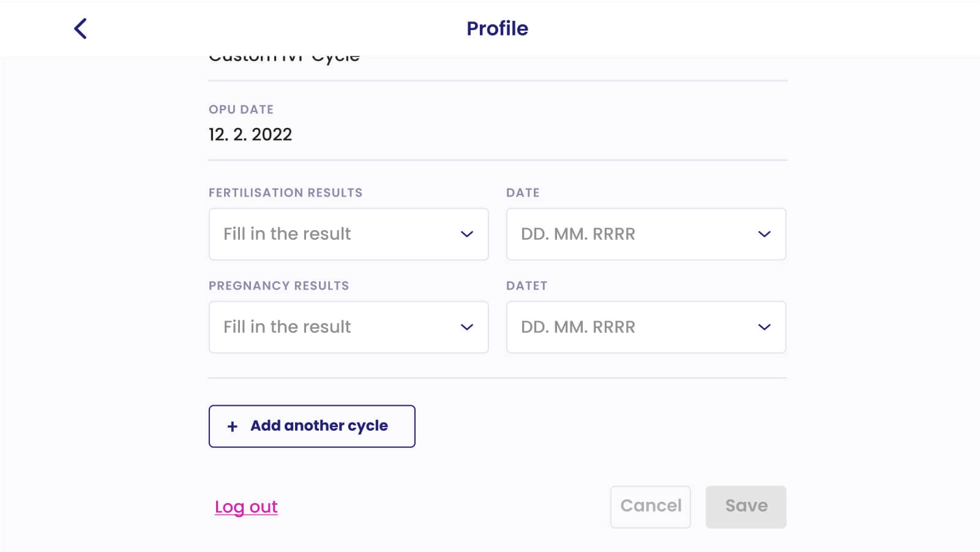Click the chevron in Pregnancy Results box
Screen dimensions: 980x552
467,327
